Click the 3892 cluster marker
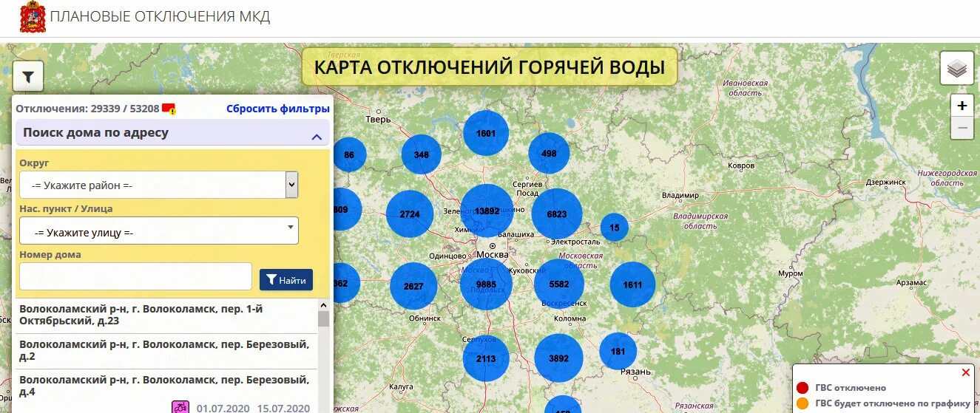Viewport: 980px width, 413px height. tap(559, 358)
